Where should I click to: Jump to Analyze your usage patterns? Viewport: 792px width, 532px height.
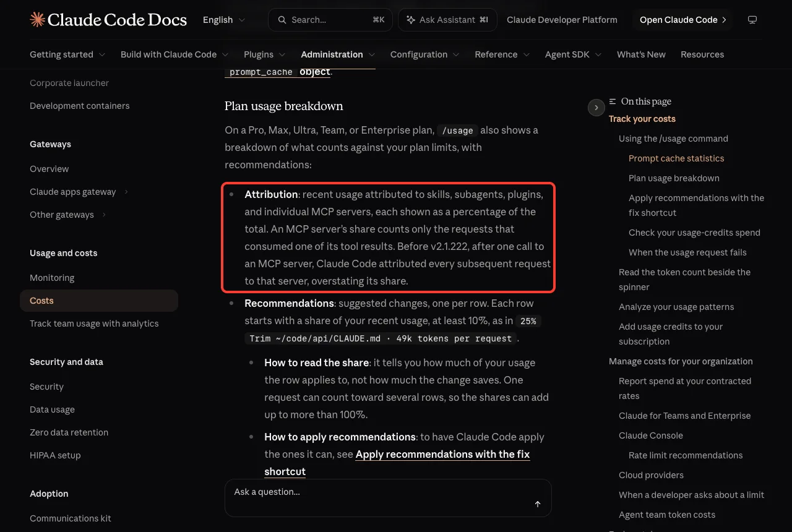tap(676, 307)
